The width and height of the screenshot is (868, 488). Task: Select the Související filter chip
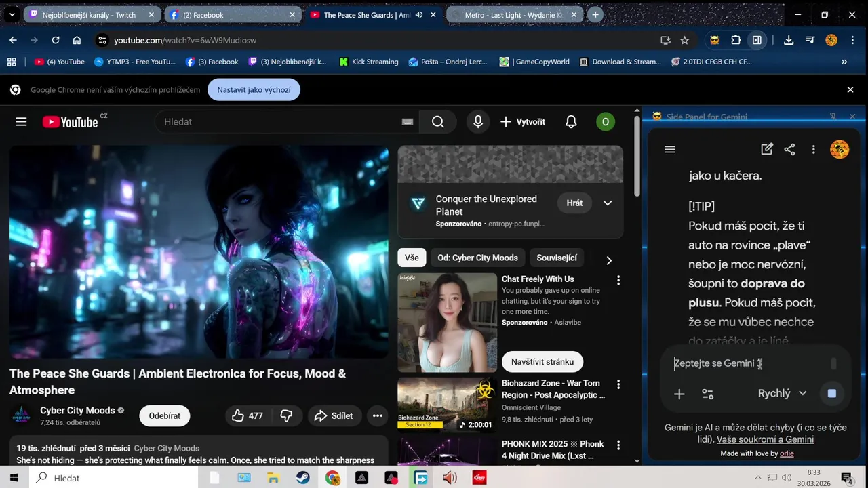pos(557,258)
